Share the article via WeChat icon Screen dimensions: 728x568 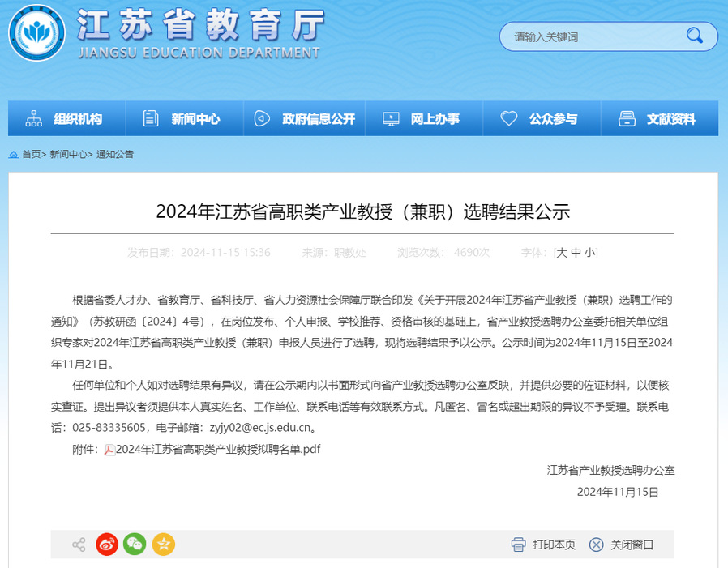(x=135, y=545)
